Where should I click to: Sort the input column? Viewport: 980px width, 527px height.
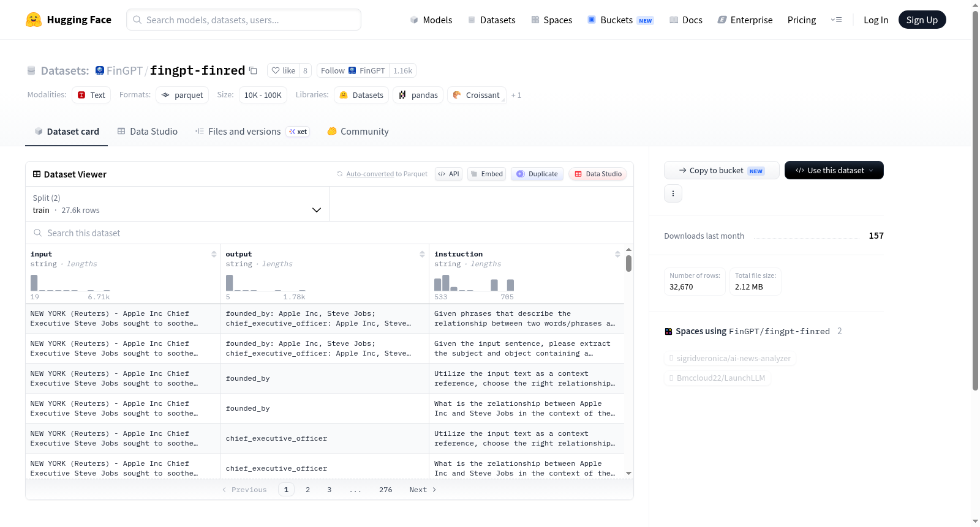pos(214,254)
